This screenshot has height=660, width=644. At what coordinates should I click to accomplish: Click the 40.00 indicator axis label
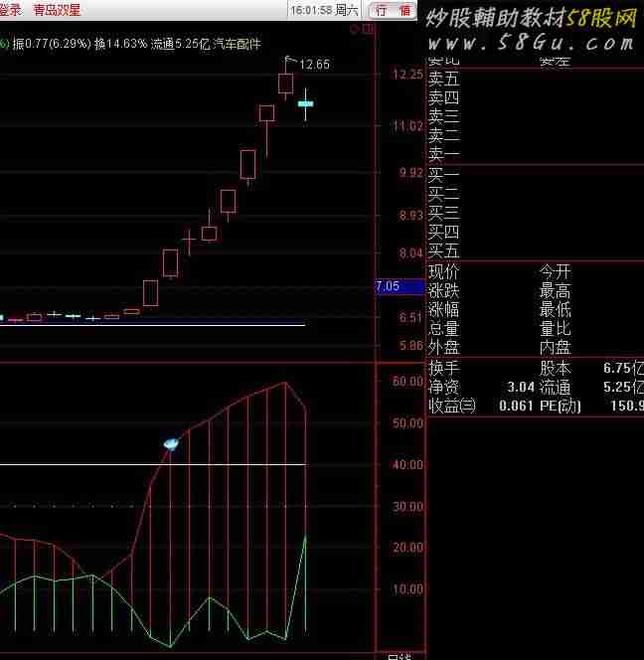407,465
